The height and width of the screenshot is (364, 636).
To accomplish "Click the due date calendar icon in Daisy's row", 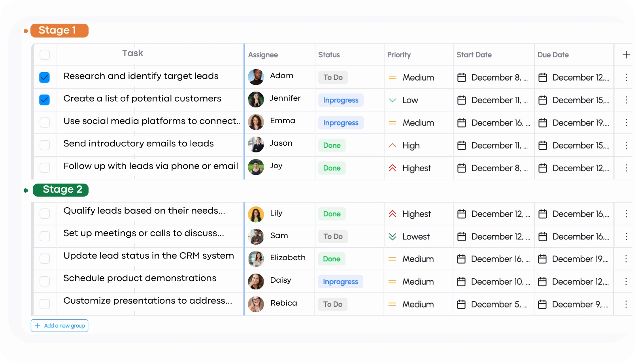I will point(542,281).
